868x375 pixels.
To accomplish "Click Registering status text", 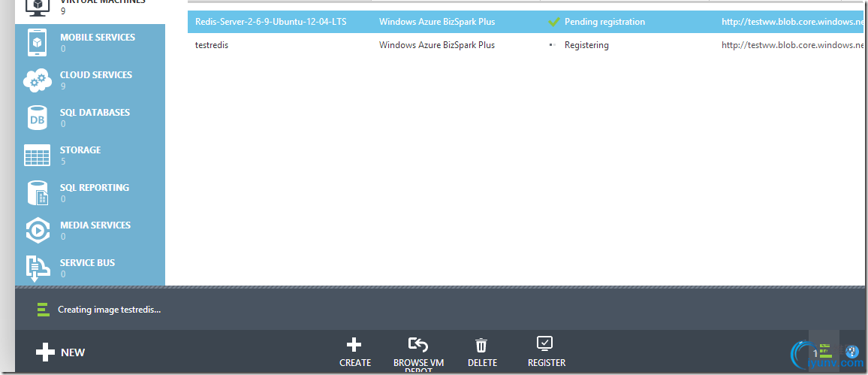I will pos(586,45).
